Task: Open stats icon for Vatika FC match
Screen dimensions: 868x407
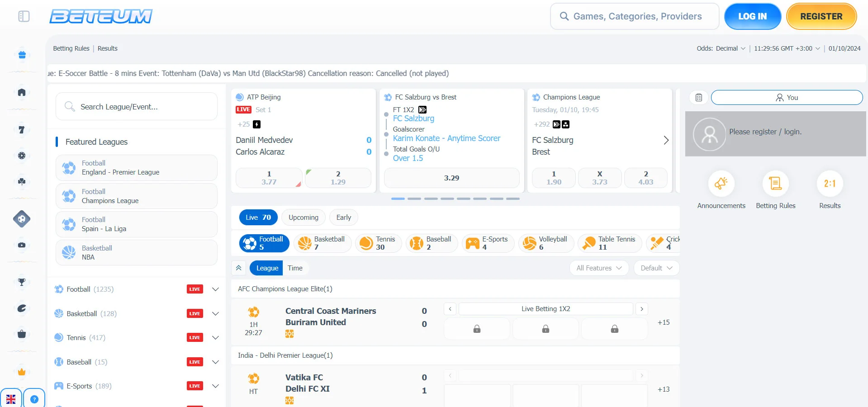Action: tap(289, 400)
